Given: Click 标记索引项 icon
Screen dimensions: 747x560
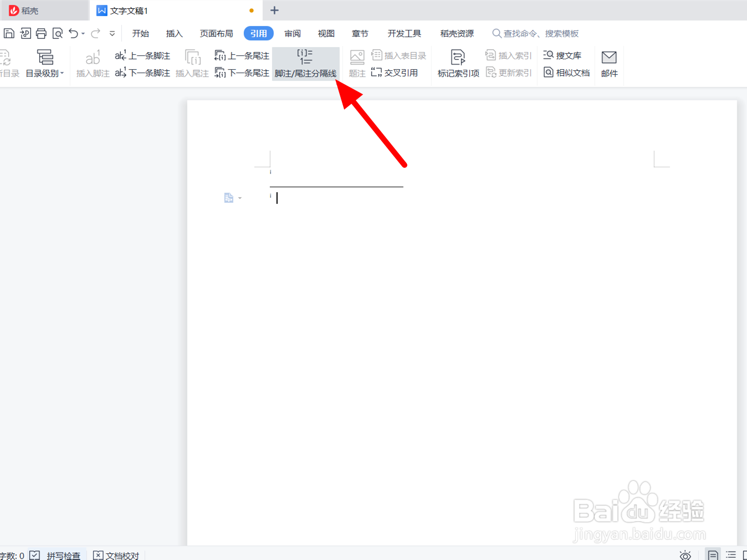Looking at the screenshot, I should pos(458,63).
